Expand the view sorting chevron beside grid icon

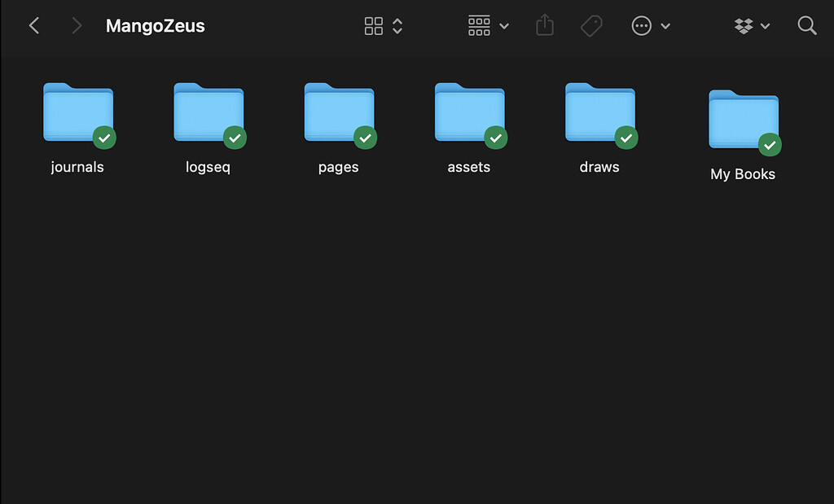click(397, 25)
